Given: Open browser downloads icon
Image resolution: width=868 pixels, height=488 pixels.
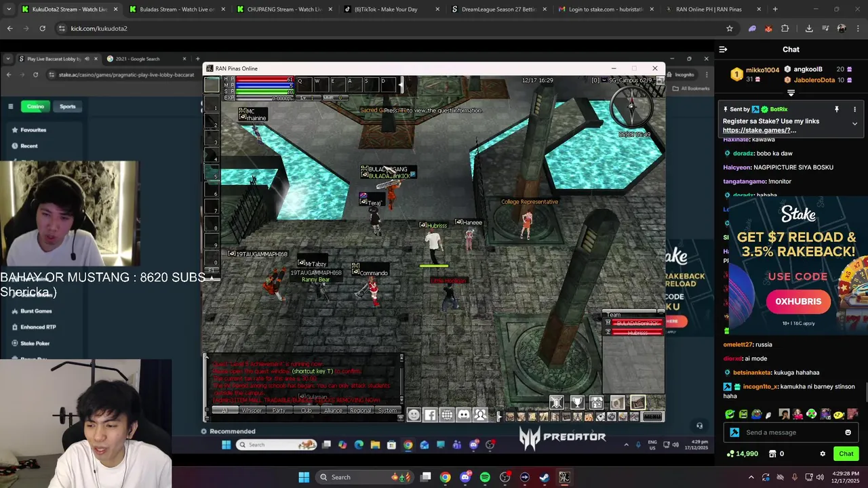Looking at the screenshot, I should click(x=809, y=28).
